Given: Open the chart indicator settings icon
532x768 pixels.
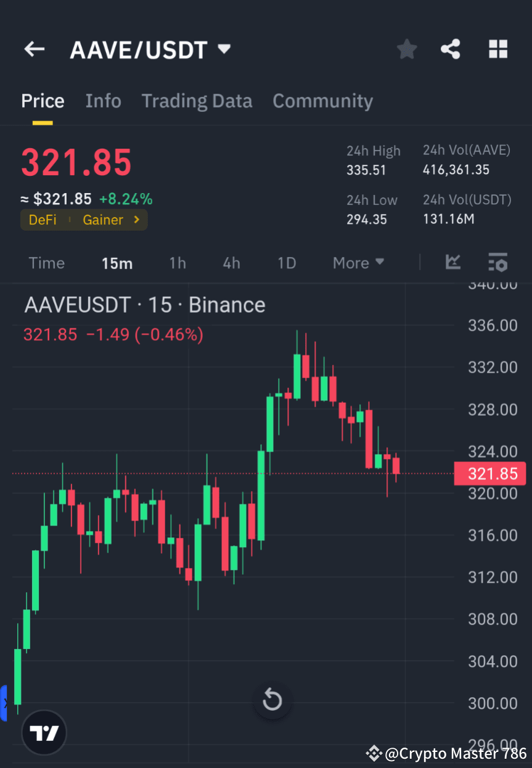Looking at the screenshot, I should [497, 262].
